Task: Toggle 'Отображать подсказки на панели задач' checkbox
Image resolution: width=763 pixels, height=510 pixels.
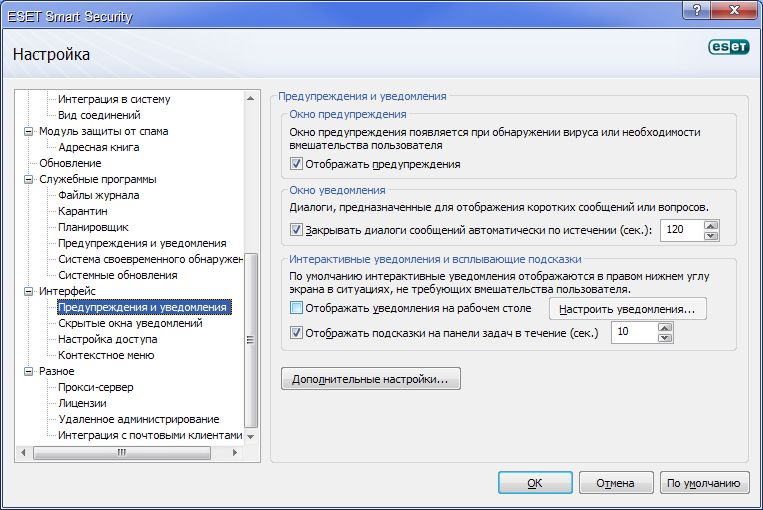Action: (296, 333)
